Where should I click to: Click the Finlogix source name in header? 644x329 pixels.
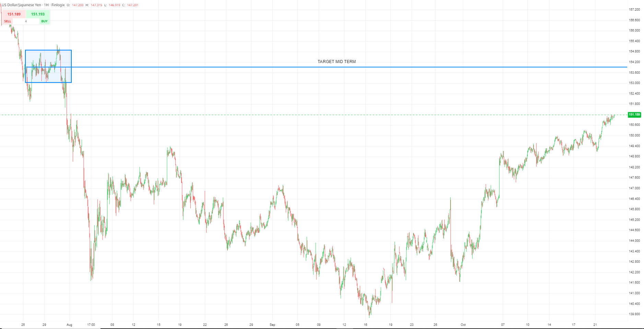(x=58, y=5)
